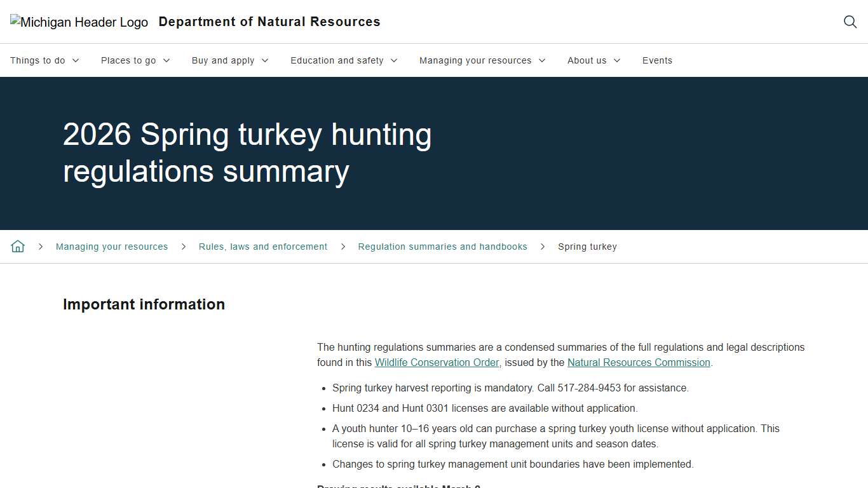The height and width of the screenshot is (488, 868).
Task: Follow the "Managing your resources" breadcrumb link
Action: 112,247
